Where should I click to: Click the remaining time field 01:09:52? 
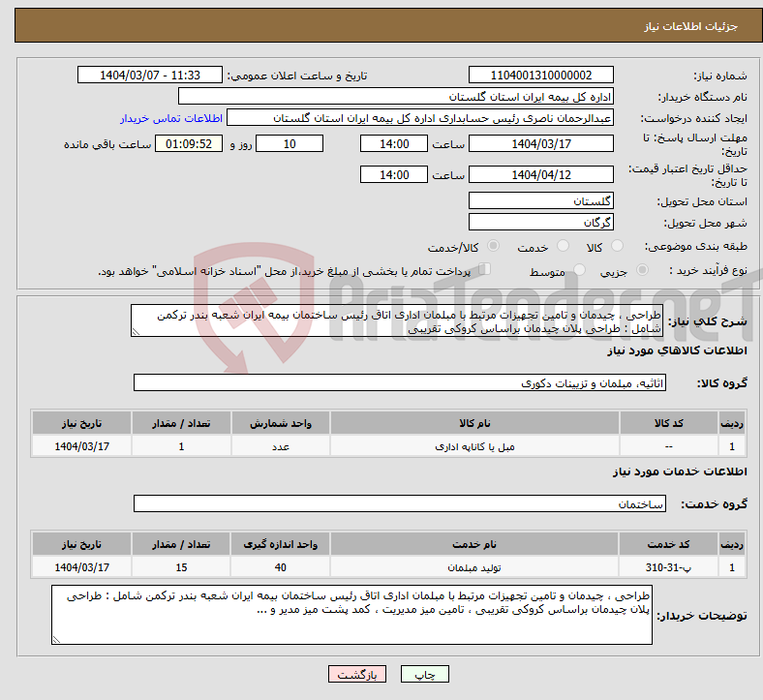(x=189, y=144)
